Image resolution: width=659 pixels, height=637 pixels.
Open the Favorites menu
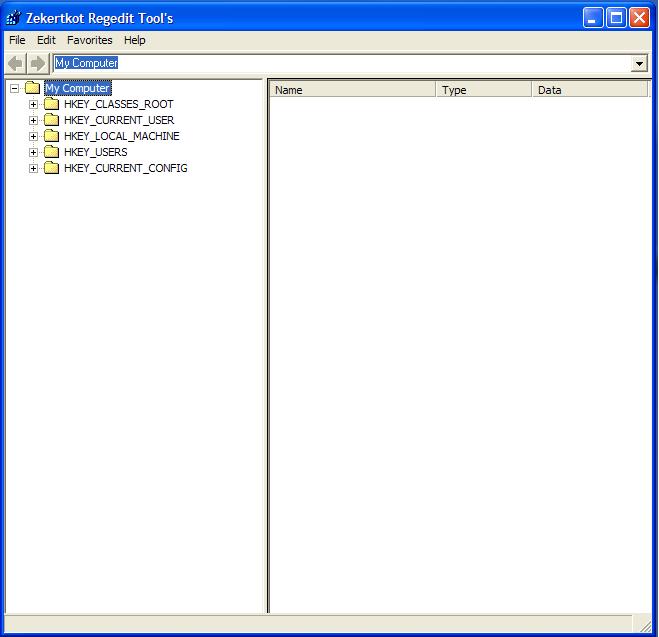pyautogui.click(x=90, y=40)
